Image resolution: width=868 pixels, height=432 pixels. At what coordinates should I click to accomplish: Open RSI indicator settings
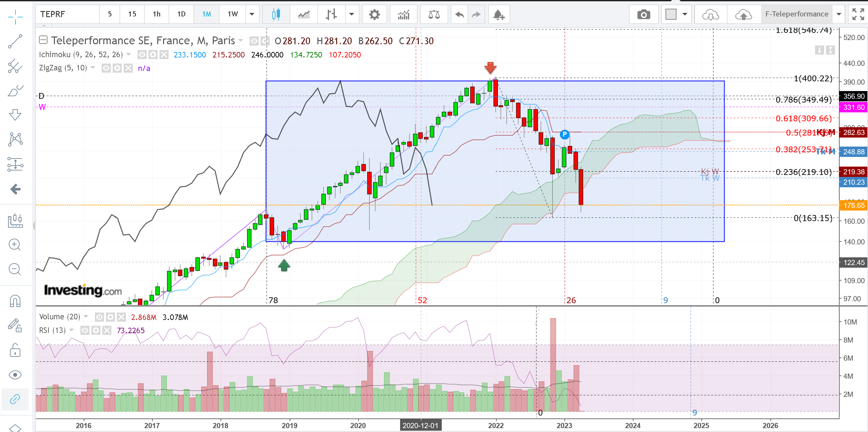click(96, 331)
